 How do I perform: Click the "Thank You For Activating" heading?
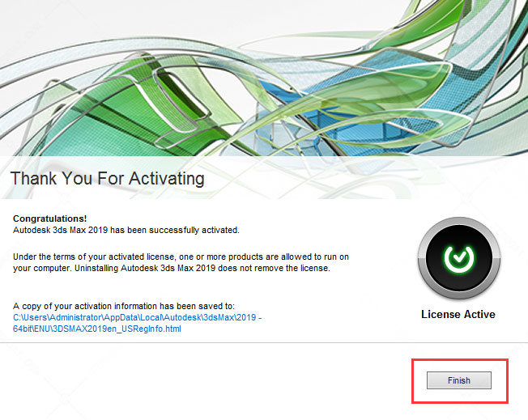(108, 178)
